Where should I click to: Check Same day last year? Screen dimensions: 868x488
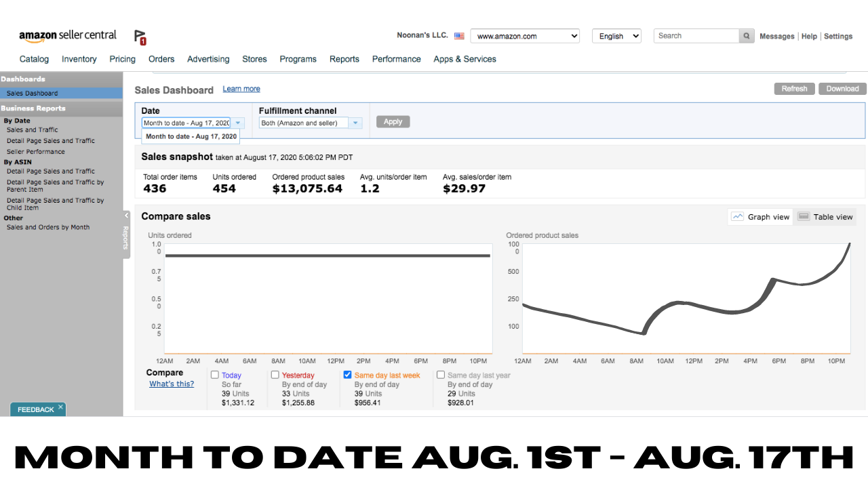pyautogui.click(x=441, y=375)
